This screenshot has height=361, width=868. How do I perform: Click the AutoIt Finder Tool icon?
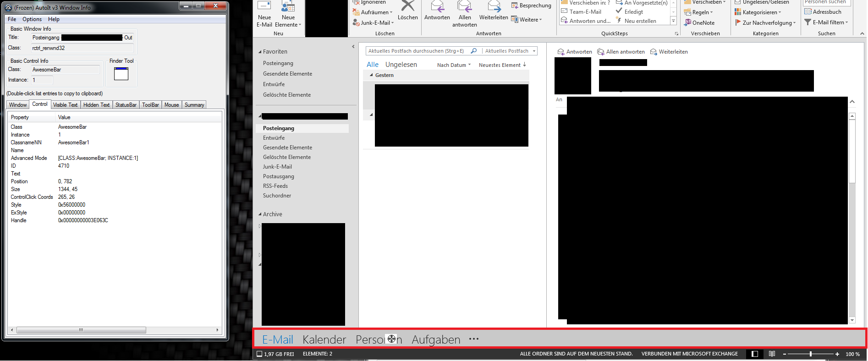click(x=121, y=74)
